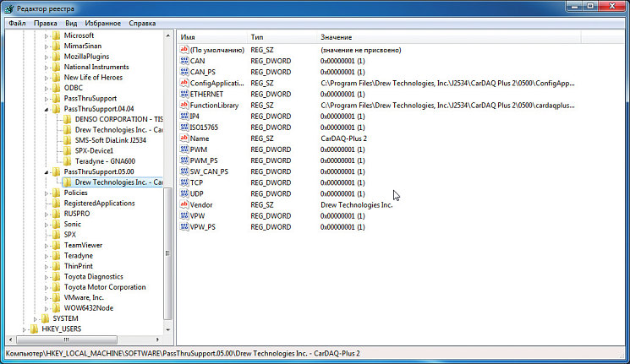This screenshot has height=364, width=630.
Task: Collapse the PassThruSupport.05.00 key
Action: pyautogui.click(x=47, y=171)
